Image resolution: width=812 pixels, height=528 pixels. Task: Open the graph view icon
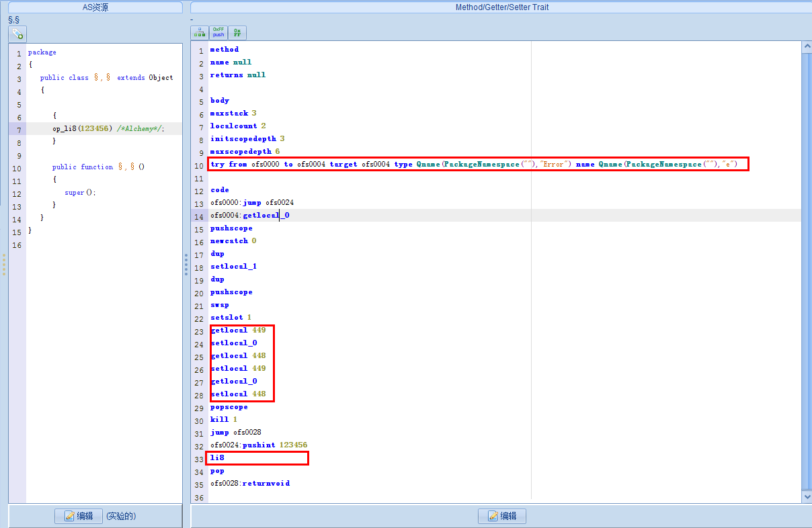[x=200, y=32]
